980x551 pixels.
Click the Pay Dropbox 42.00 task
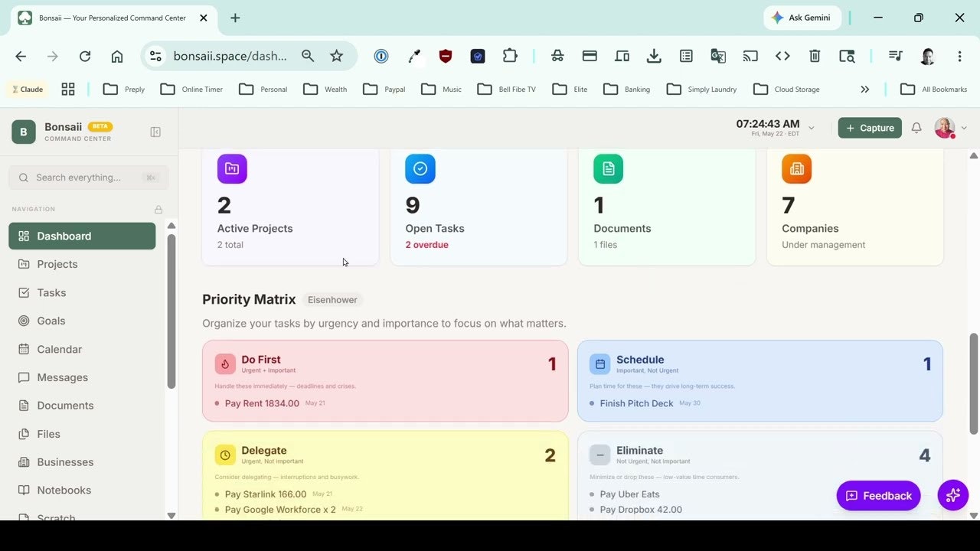[641, 510]
